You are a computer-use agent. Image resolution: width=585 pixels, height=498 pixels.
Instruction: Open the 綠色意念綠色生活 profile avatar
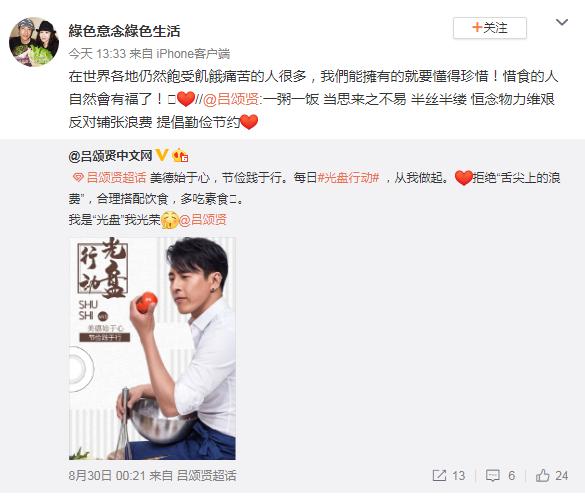pyautogui.click(x=34, y=41)
